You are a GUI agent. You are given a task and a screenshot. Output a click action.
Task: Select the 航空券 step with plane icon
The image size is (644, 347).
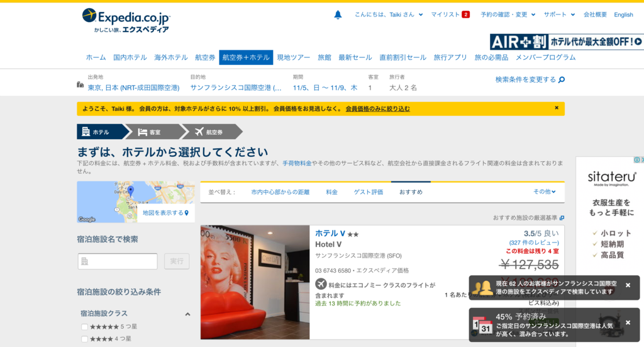[211, 132]
